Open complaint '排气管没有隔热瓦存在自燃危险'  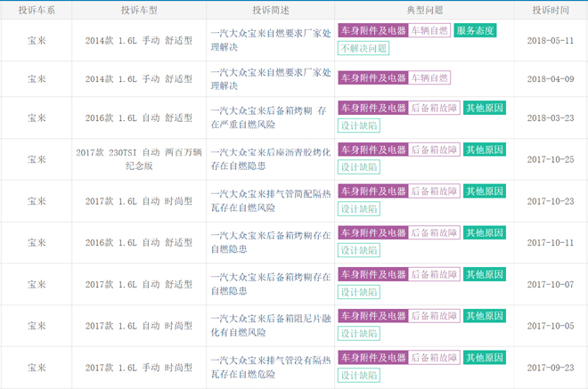(271, 368)
